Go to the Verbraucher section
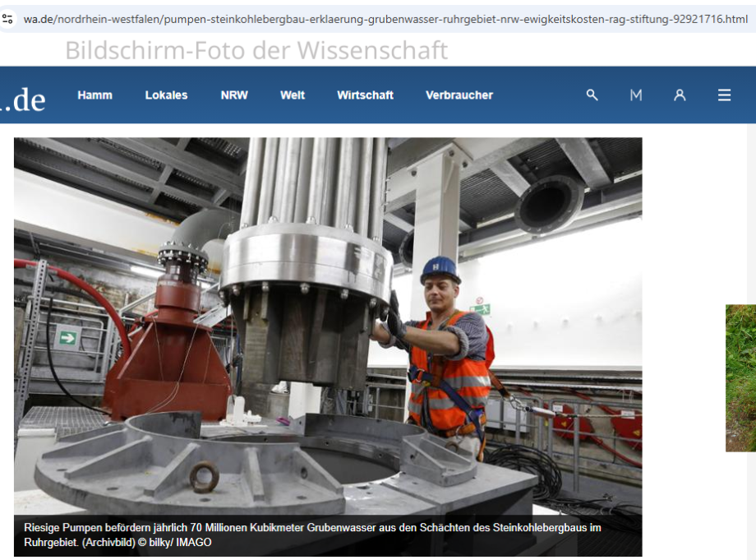The width and height of the screenshot is (756, 560). click(x=459, y=95)
